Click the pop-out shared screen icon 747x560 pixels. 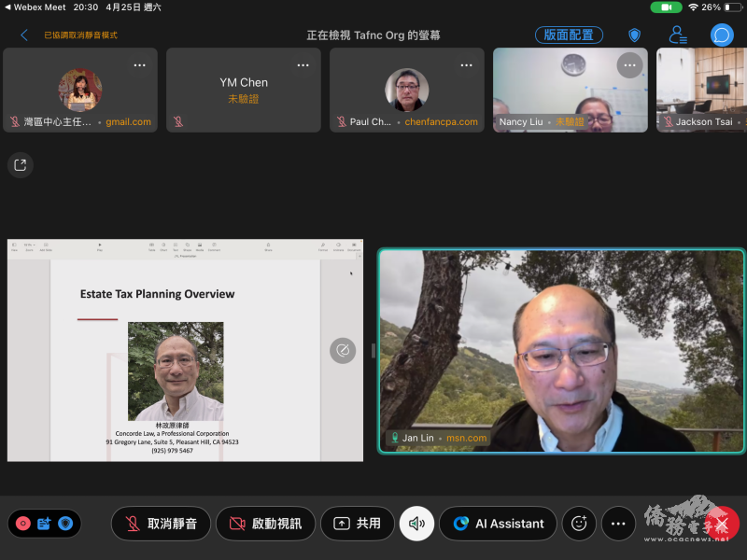[21, 165]
